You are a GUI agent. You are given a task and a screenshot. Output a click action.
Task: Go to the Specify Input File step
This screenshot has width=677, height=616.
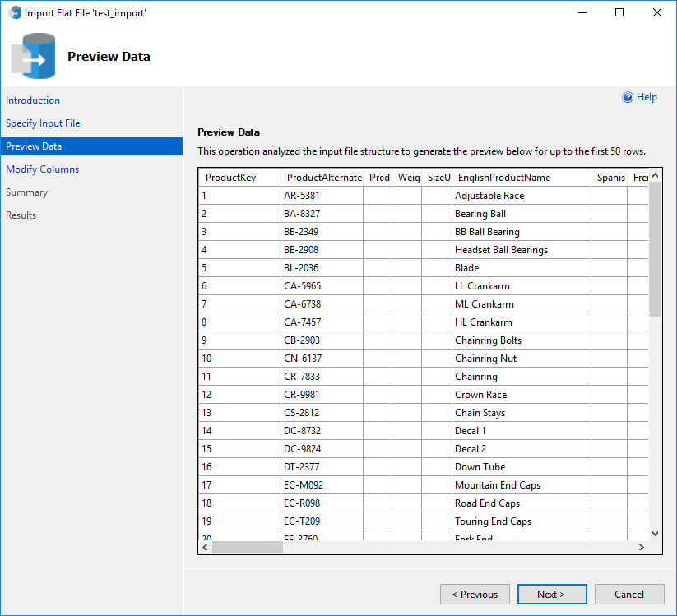(43, 123)
